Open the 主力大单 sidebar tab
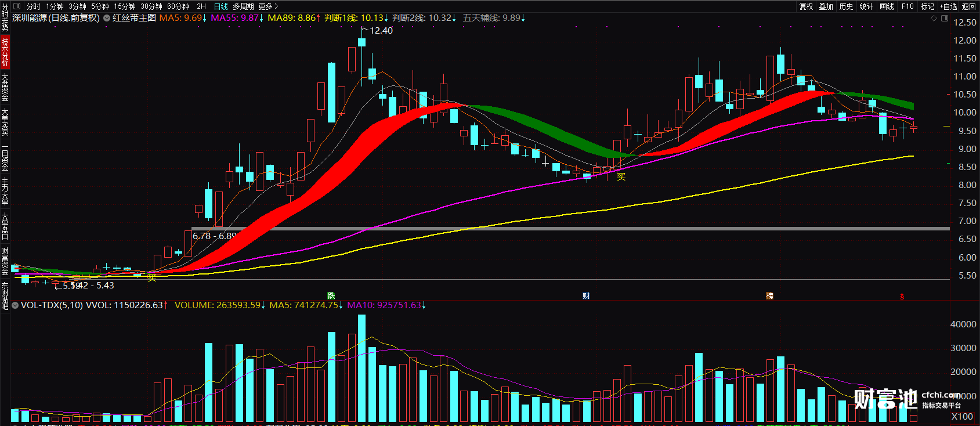Image resolution: width=980 pixels, height=426 pixels. click(x=5, y=191)
